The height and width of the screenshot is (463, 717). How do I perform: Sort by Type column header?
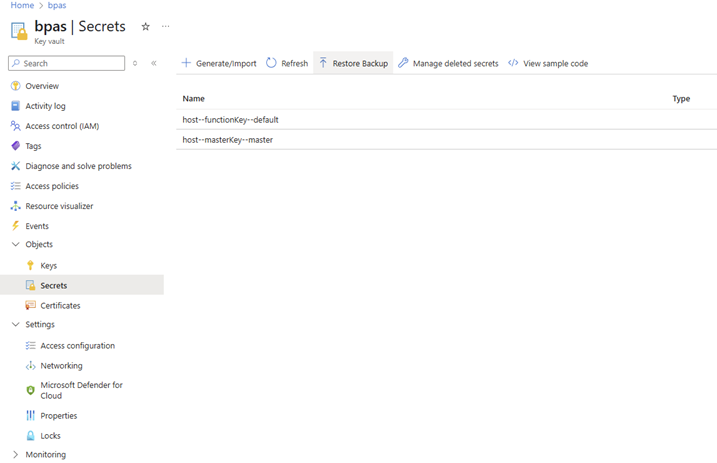click(x=681, y=99)
